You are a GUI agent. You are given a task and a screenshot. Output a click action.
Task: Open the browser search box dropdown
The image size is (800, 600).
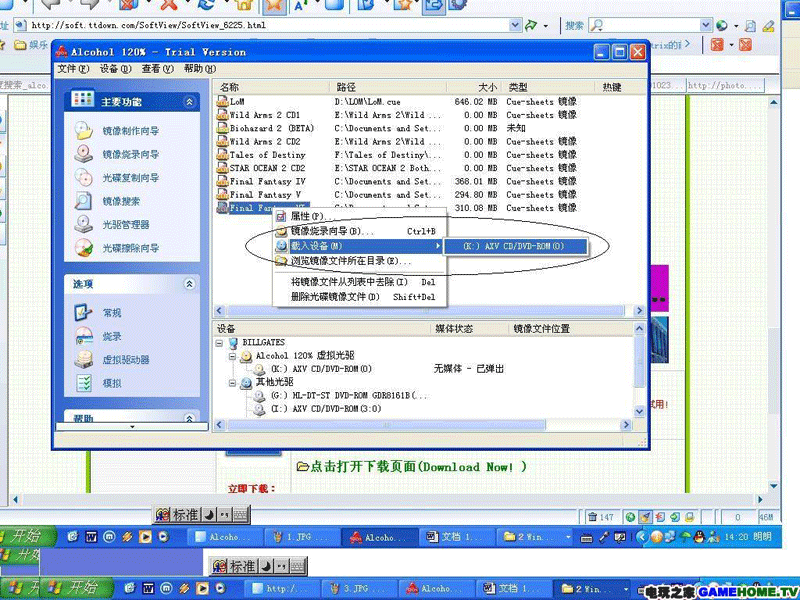706,25
